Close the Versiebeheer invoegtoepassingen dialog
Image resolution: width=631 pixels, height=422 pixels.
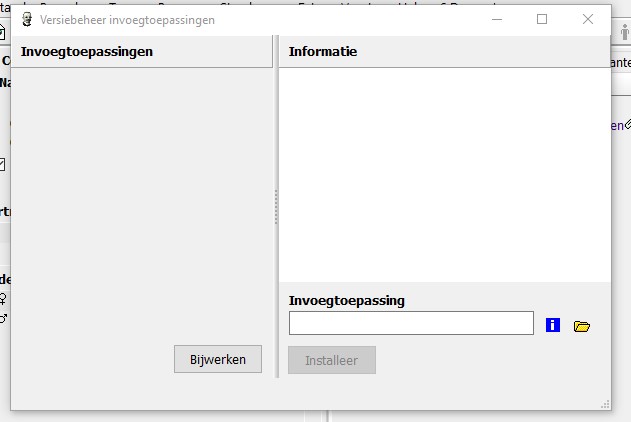coord(588,19)
